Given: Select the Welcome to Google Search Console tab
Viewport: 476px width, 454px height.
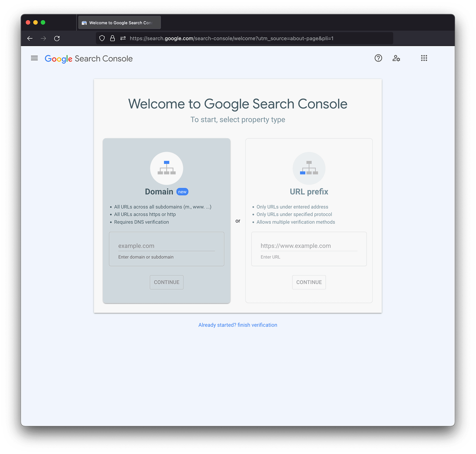Looking at the screenshot, I should (x=120, y=23).
